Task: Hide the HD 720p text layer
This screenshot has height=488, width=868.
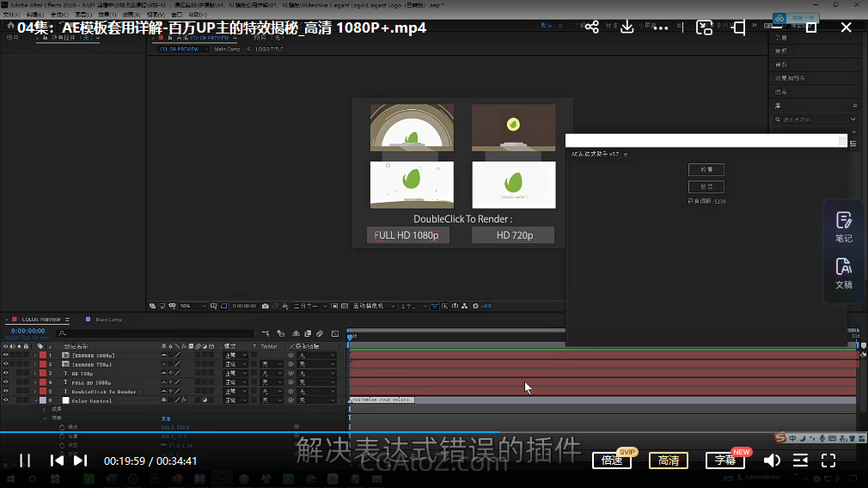Action: 6,374
